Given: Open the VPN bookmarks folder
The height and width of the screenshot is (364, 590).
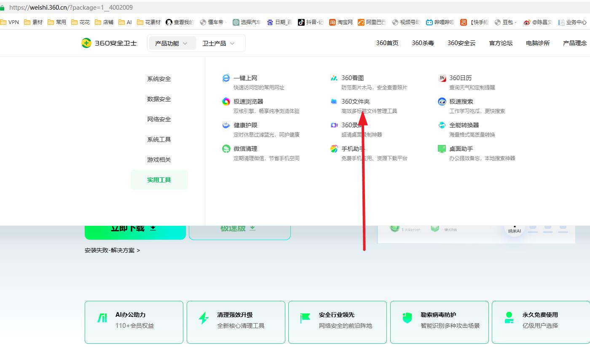Looking at the screenshot, I should pos(10,22).
